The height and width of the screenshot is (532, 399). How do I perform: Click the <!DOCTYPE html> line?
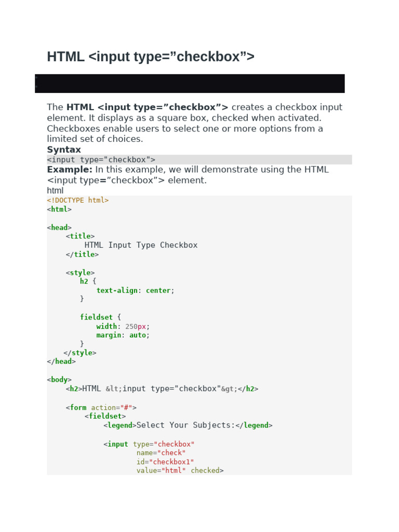click(x=78, y=200)
